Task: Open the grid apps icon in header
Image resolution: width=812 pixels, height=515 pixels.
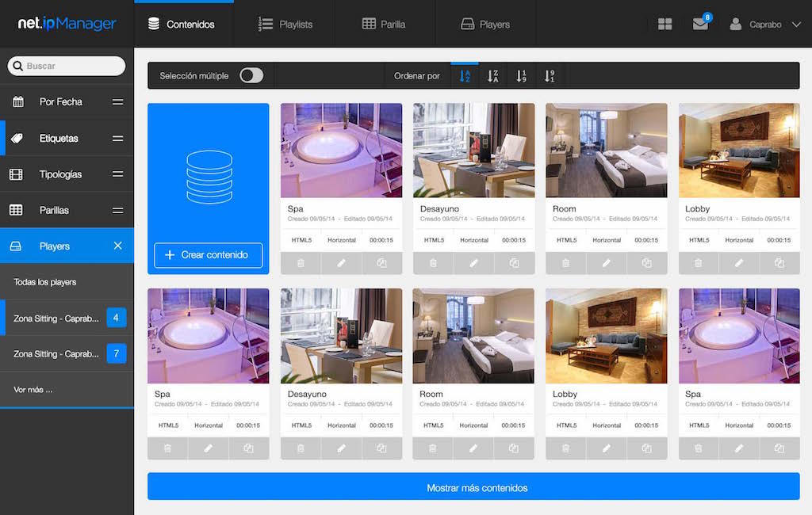Action: 665,25
